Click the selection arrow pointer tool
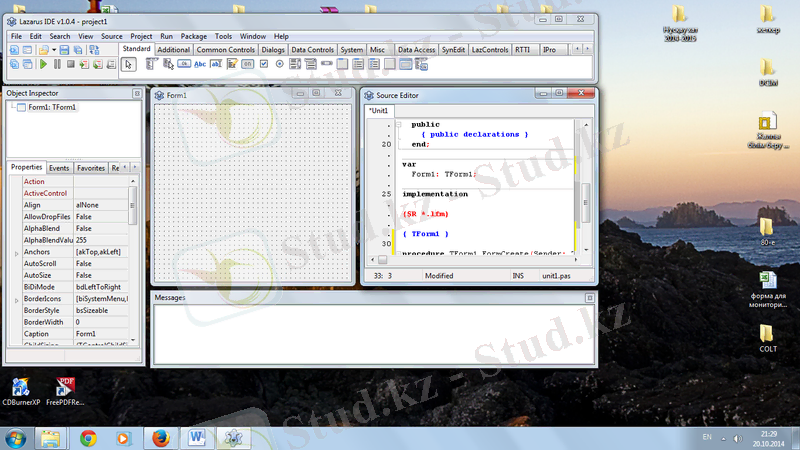Screen dimensions: 800x450 coord(128,64)
